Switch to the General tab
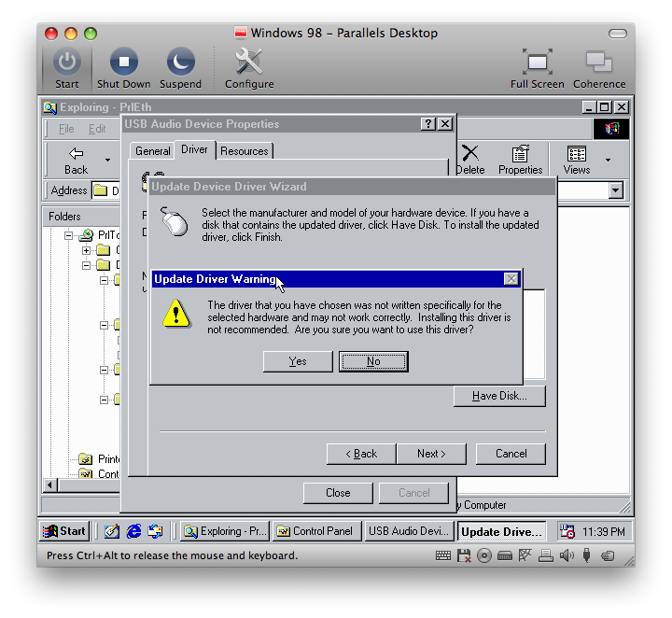Image resolution: width=672 pixels, height=618 pixels. tap(152, 151)
